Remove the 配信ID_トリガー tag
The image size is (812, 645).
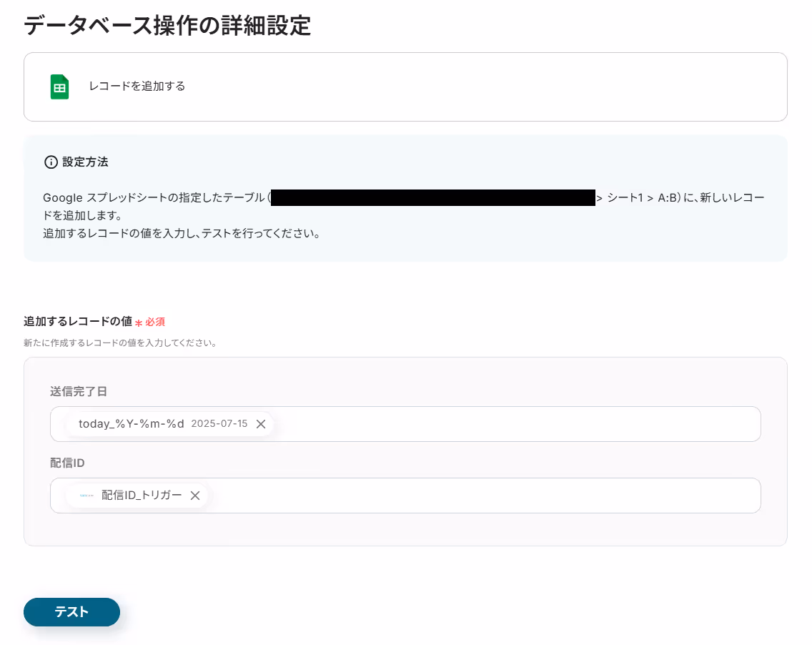click(x=195, y=496)
